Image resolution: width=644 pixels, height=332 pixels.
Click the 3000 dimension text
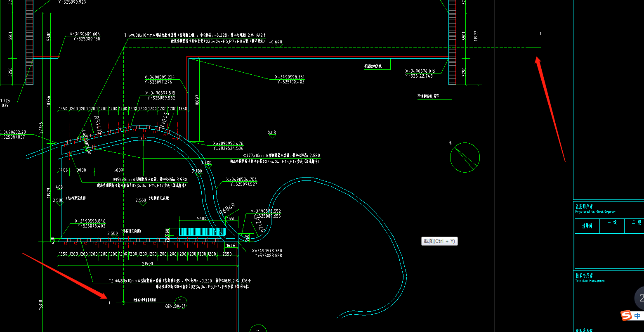(x=81, y=170)
